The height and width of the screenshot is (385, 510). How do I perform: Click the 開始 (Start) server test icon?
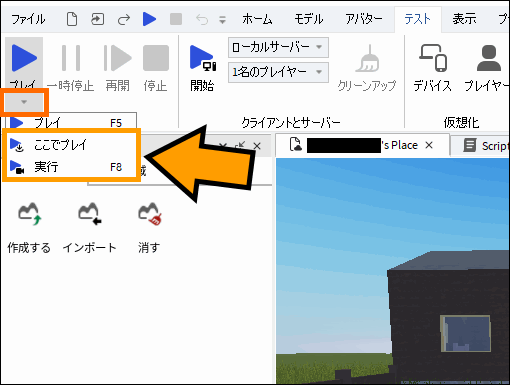(202, 59)
